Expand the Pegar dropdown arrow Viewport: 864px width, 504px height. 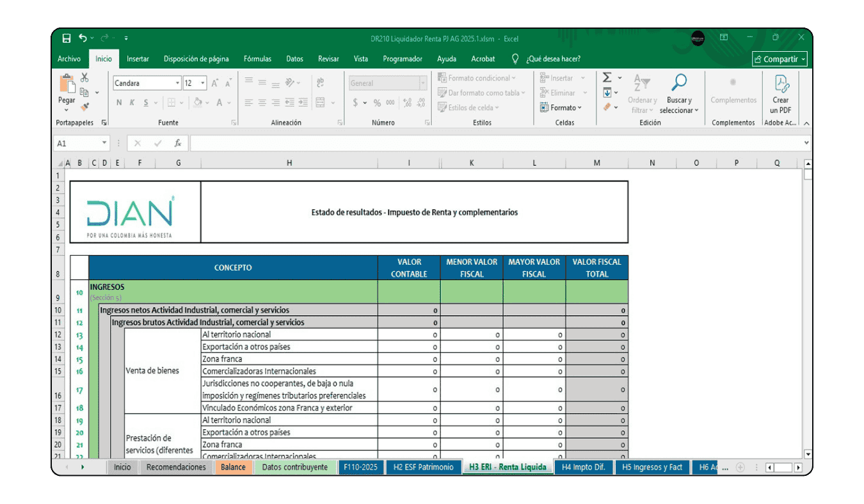(x=65, y=109)
